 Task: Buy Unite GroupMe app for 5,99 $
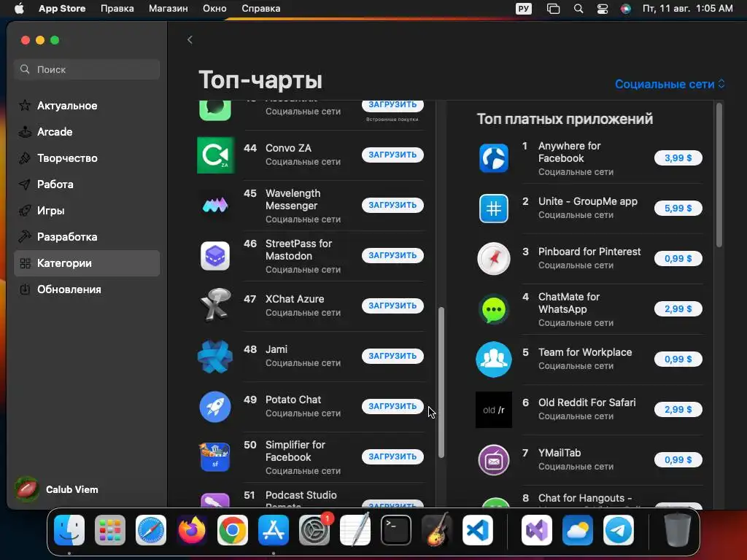tap(678, 209)
